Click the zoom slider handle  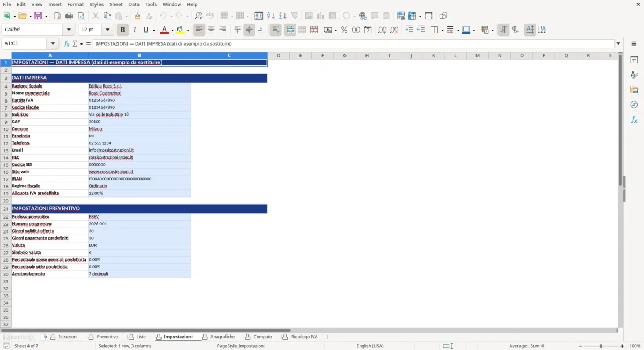pos(601,346)
